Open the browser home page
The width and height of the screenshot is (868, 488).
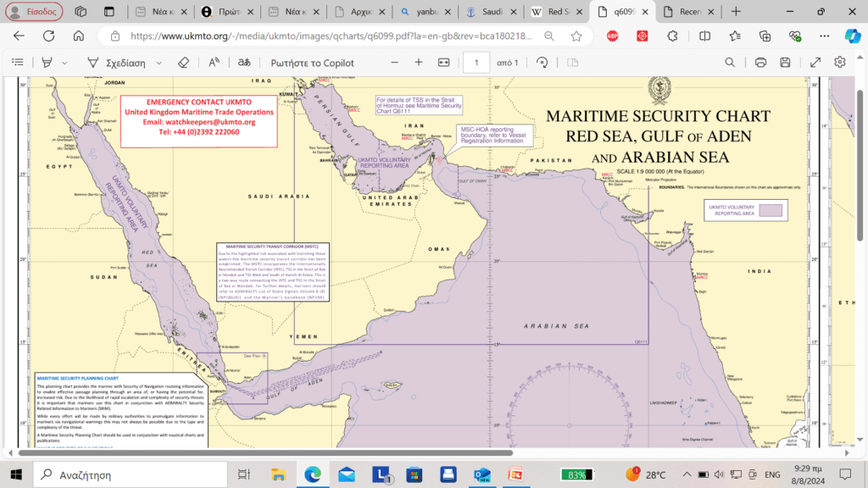79,36
